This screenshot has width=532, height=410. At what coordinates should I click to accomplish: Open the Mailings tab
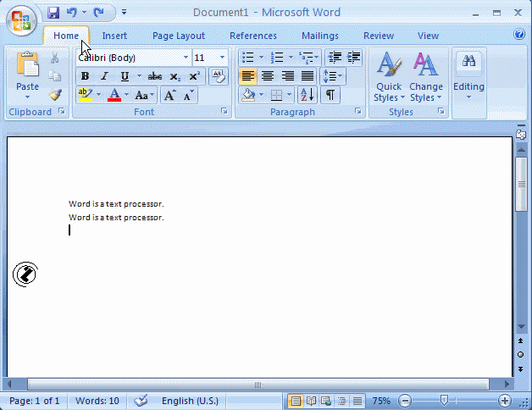coord(320,36)
